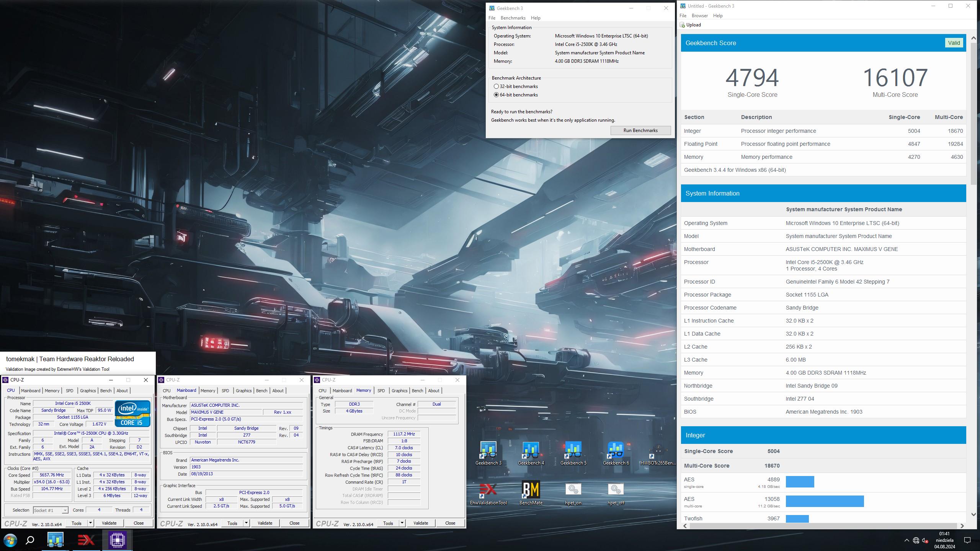Image resolution: width=980 pixels, height=551 pixels.
Task: Open Graphics tab in Mainboard CPU-Z window
Action: (x=243, y=391)
